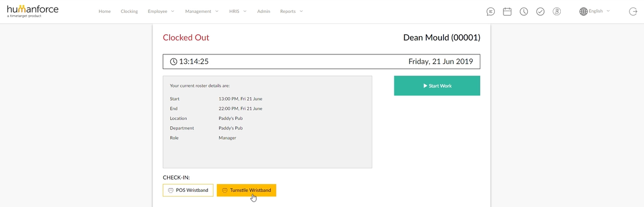Click the Location value Paddy's Pub
This screenshot has width=644, height=207.
tap(230, 119)
